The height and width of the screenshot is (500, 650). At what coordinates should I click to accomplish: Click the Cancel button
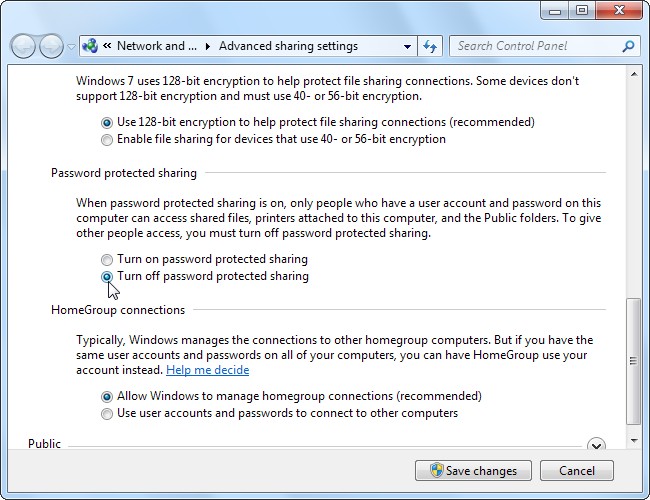pyautogui.click(x=577, y=471)
